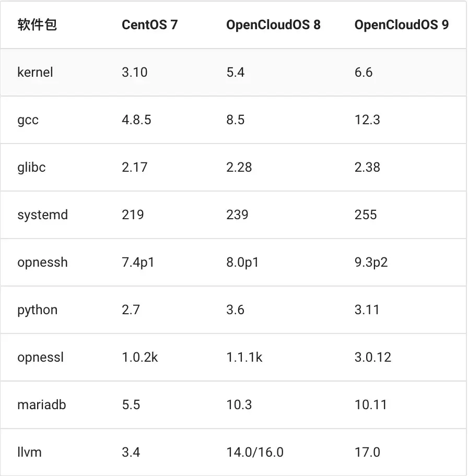Click mariadb version 10.11 cell
Viewport: 468px width, 476px height.
pyautogui.click(x=370, y=404)
